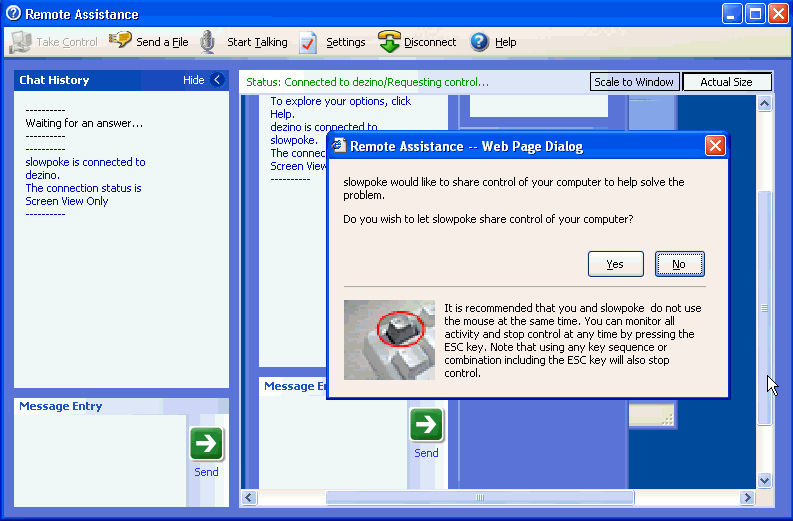Switch view to Scale to Window

pyautogui.click(x=634, y=82)
